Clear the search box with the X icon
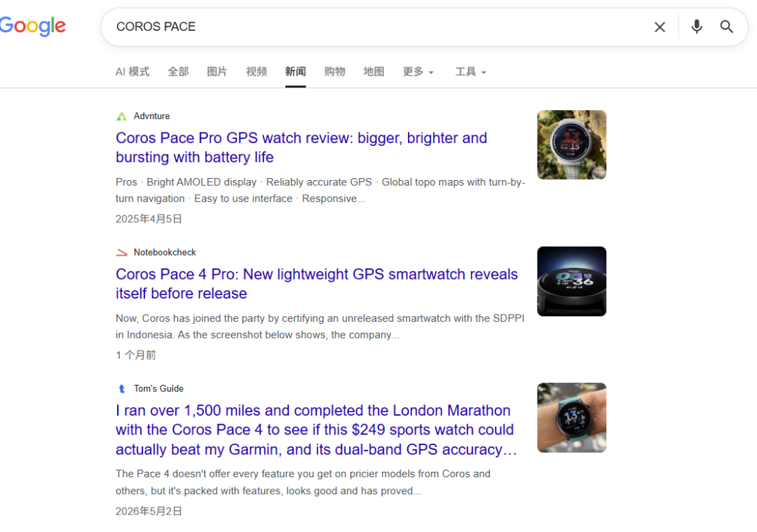This screenshot has height=532, width=757. pyautogui.click(x=660, y=27)
